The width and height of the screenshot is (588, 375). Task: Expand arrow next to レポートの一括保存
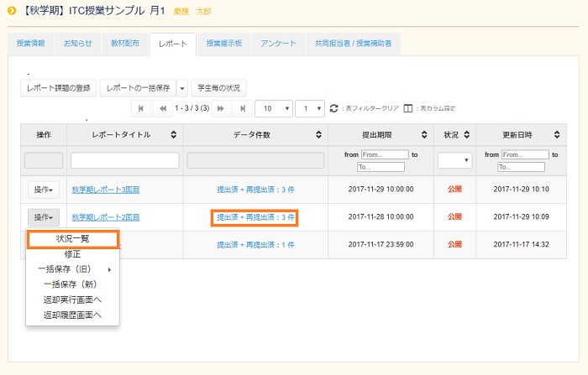[182, 88]
